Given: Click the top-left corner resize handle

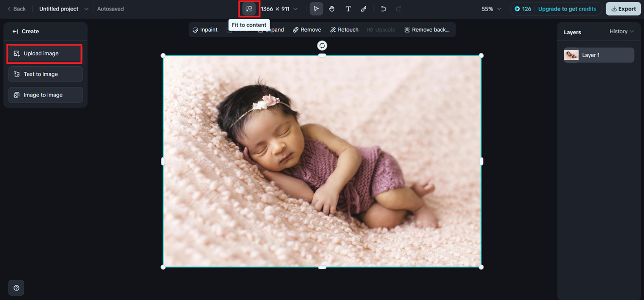Looking at the screenshot, I should [x=163, y=55].
